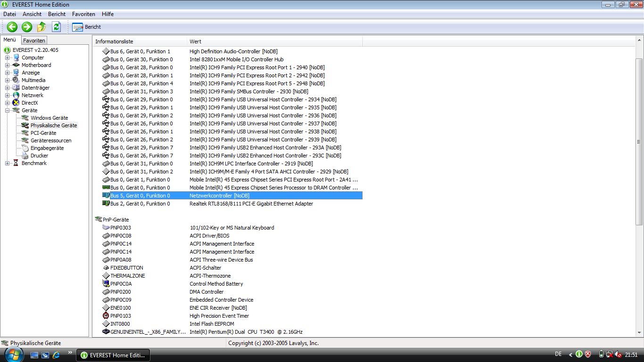This screenshot has height=362, width=644.
Task: Click the green Forward arrow toolbar icon
Action: tap(27, 27)
